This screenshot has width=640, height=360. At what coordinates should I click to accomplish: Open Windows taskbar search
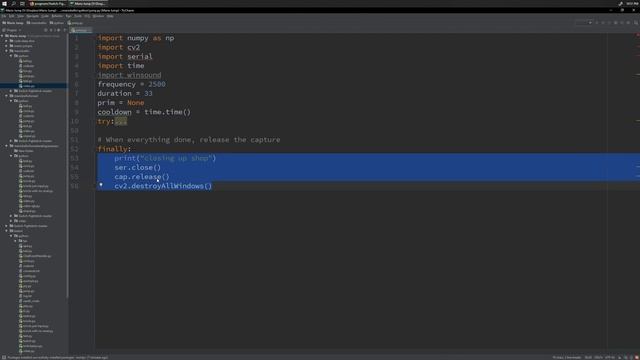(x=13, y=4)
